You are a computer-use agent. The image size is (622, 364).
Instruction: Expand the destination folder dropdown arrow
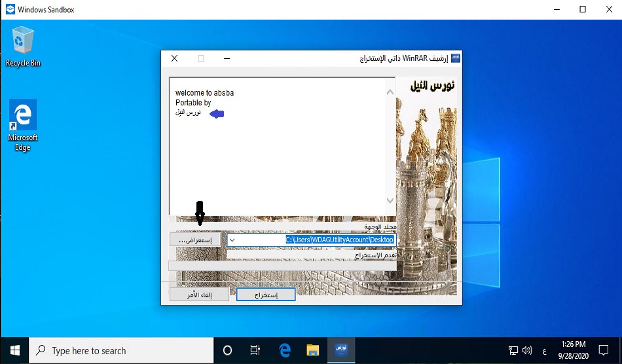[x=232, y=240]
